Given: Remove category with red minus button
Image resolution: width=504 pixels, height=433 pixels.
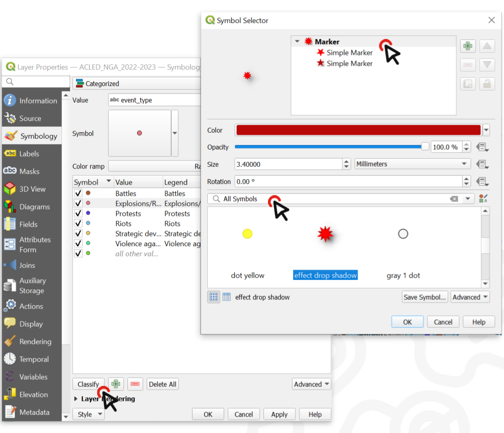Looking at the screenshot, I should click(135, 384).
